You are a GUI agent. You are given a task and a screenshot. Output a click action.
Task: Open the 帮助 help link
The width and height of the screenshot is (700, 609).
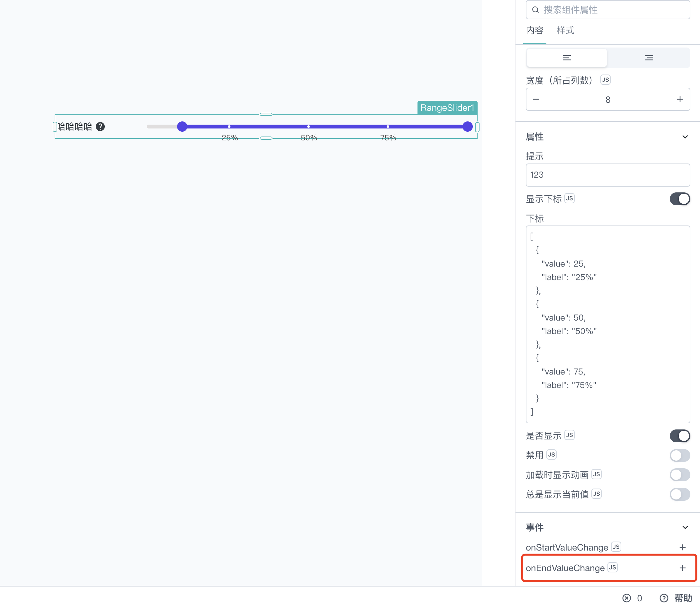pyautogui.click(x=676, y=598)
